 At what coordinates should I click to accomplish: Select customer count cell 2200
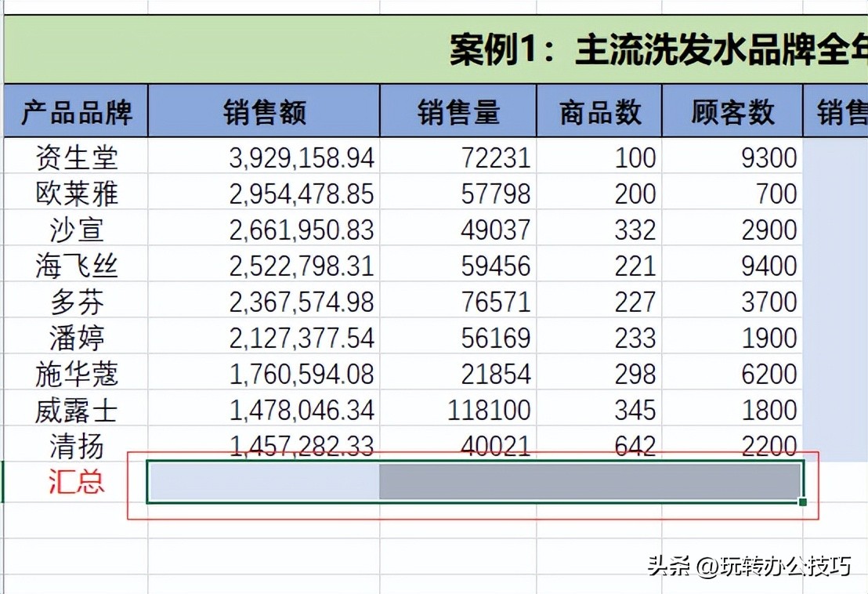pyautogui.click(x=732, y=444)
